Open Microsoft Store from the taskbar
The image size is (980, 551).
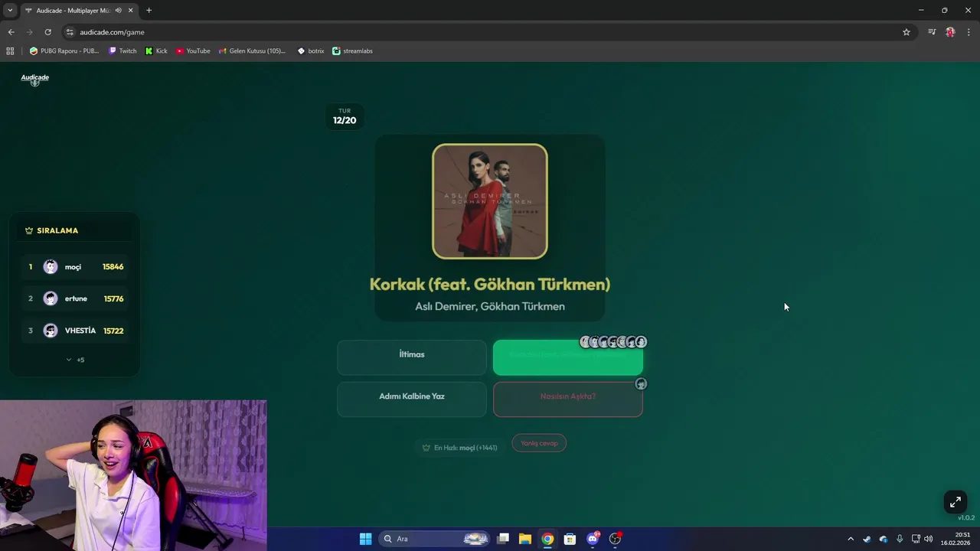[570, 539]
